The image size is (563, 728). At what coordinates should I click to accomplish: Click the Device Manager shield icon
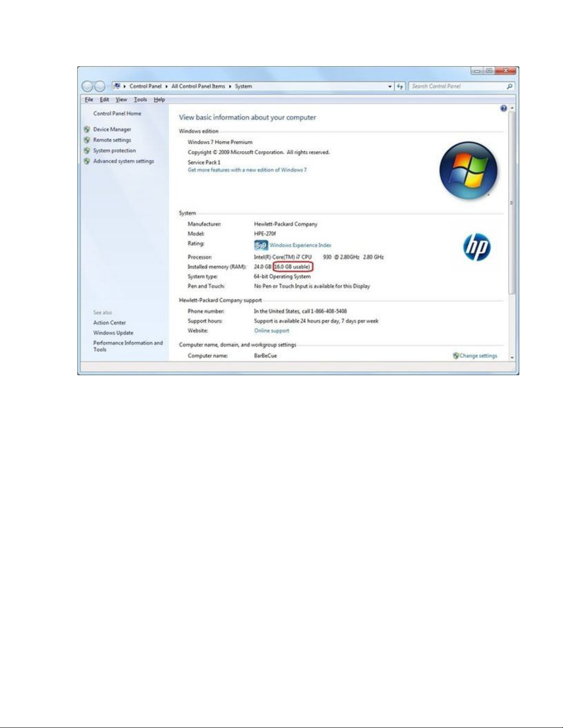(x=87, y=130)
